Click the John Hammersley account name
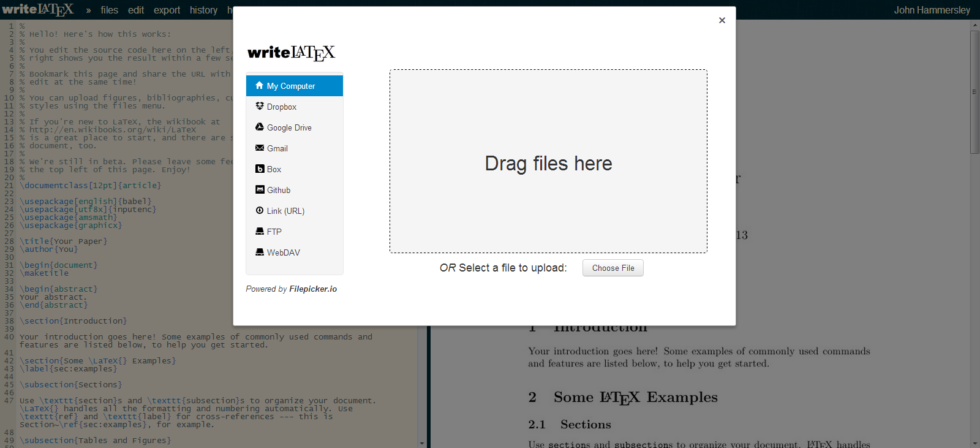The image size is (980, 448). 932,10
